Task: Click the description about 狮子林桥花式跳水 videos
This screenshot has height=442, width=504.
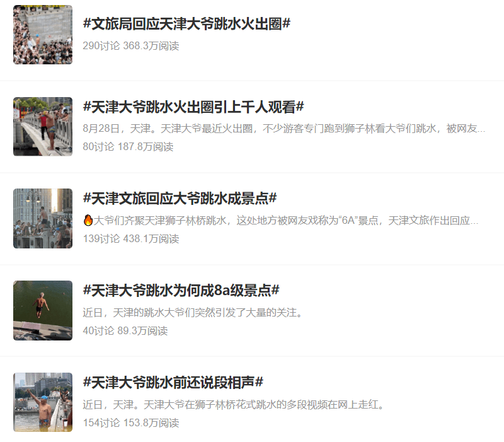Action: (234, 404)
